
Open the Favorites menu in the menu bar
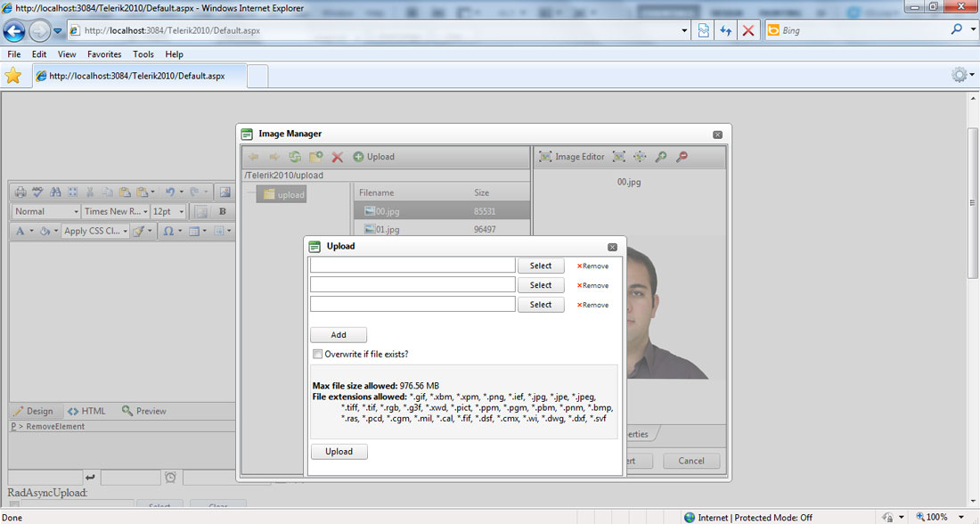click(x=104, y=54)
